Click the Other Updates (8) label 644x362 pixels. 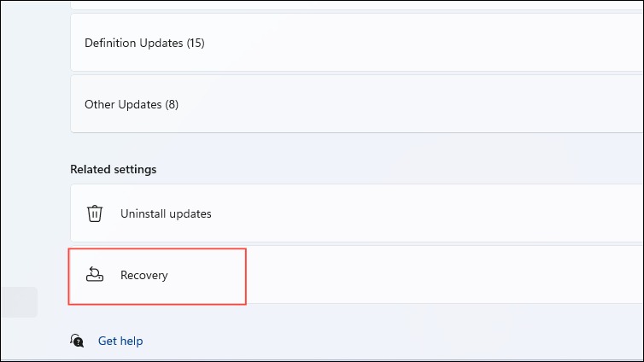[x=132, y=104]
